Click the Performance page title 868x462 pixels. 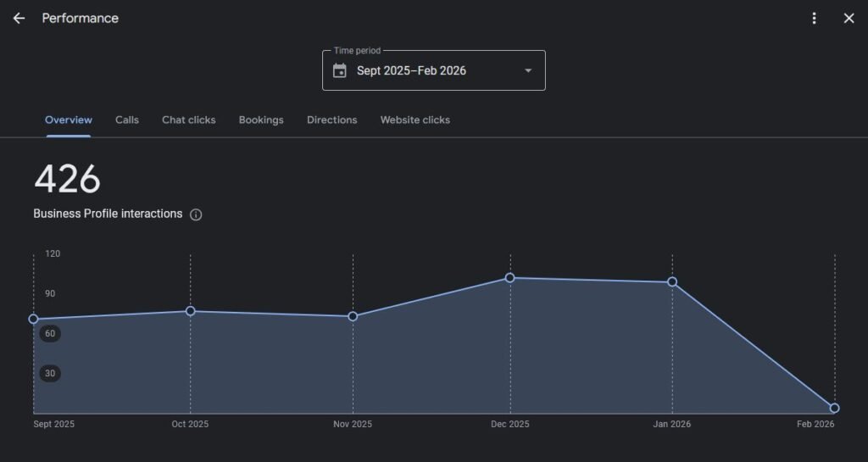tap(81, 19)
